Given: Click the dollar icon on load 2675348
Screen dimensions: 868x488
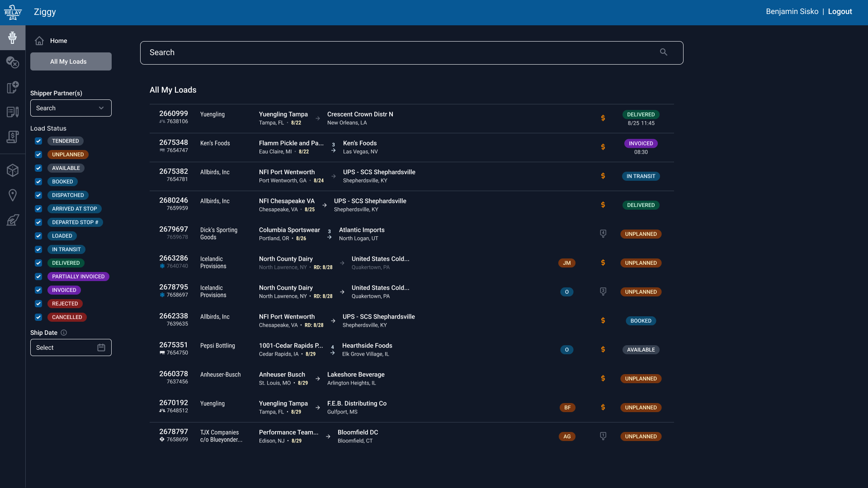Looking at the screenshot, I should 603,147.
